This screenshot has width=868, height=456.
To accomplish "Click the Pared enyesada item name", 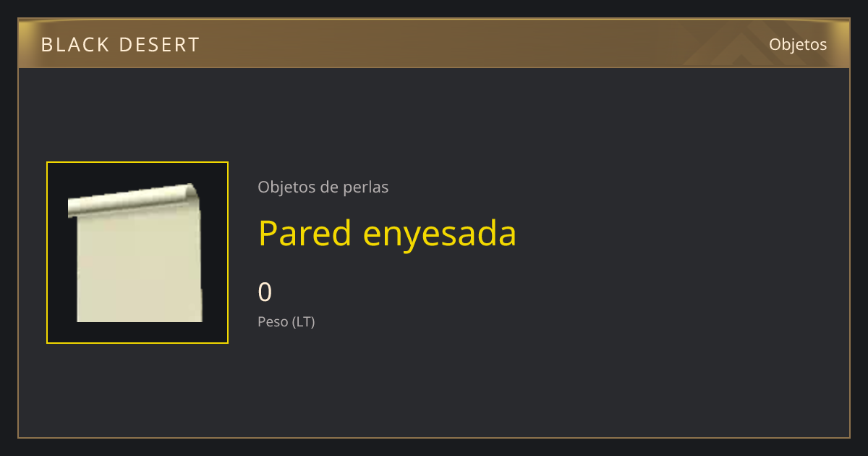I will pyautogui.click(x=387, y=233).
